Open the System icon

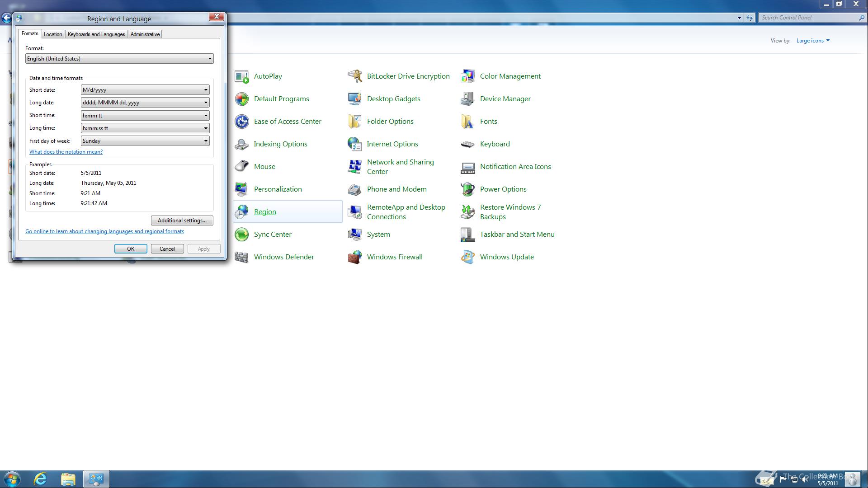355,235
